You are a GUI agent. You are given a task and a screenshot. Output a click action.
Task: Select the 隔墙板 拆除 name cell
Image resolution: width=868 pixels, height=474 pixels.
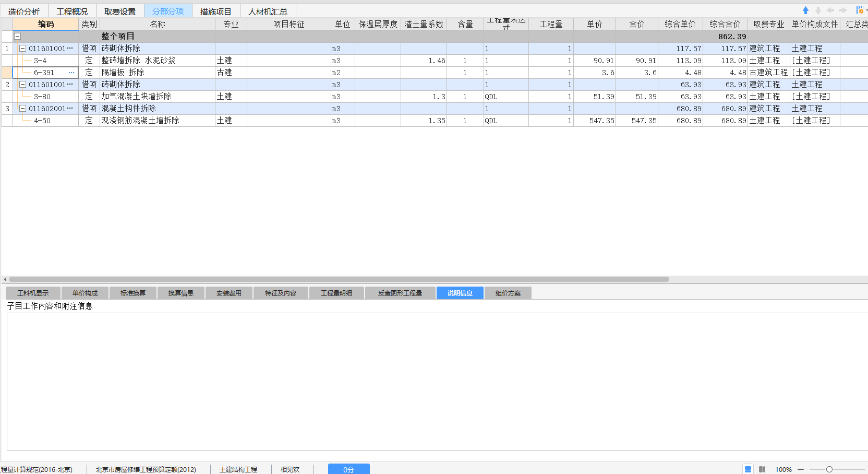point(158,73)
